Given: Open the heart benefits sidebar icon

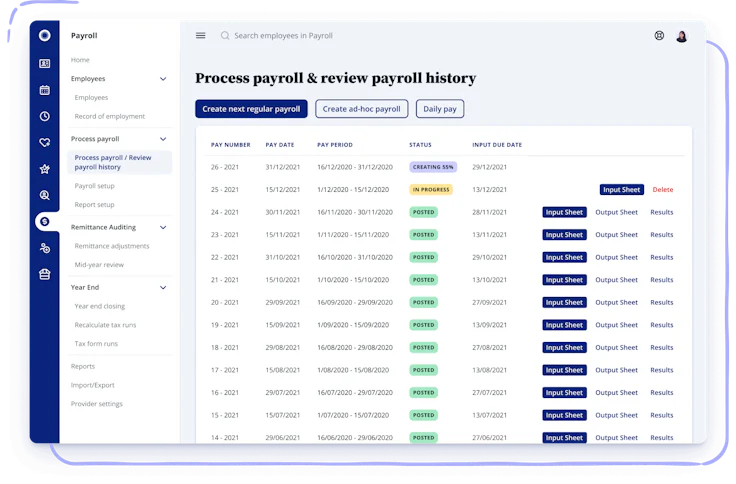Looking at the screenshot, I should pos(45,142).
